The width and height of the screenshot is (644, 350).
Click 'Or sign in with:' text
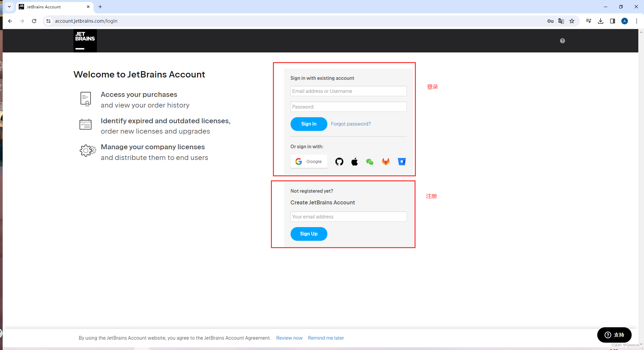tap(307, 147)
